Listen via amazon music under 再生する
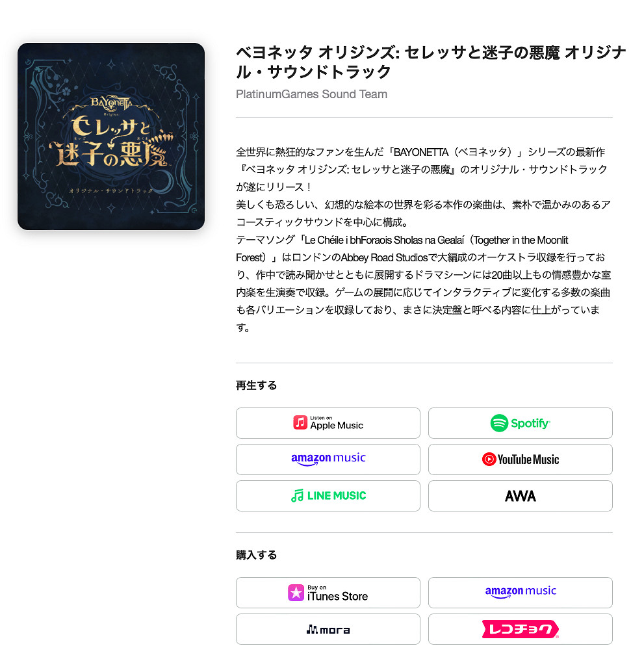The image size is (631, 672). click(x=328, y=459)
